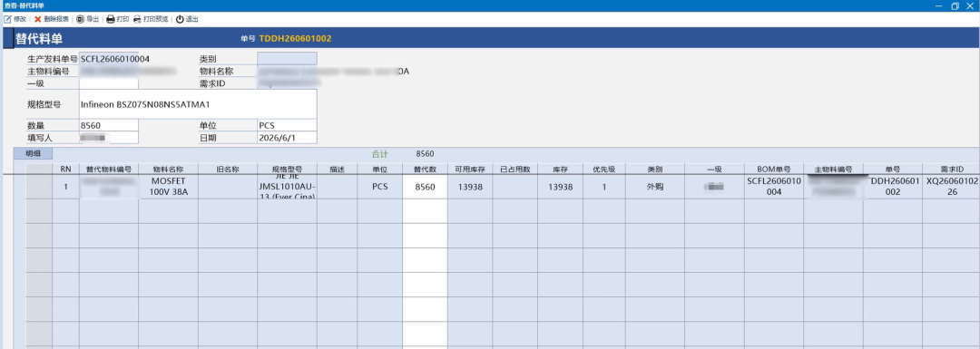Click the 优先级 column header
Image resolution: width=980 pixels, height=349 pixels.
603,170
